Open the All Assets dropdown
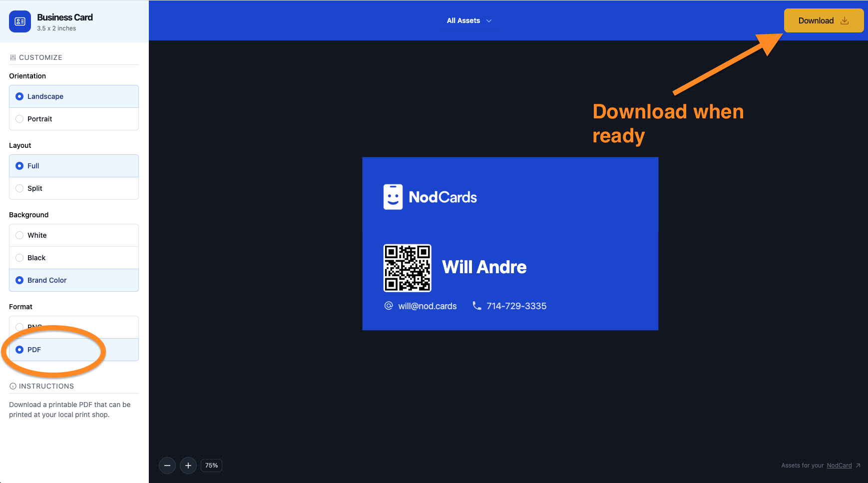 point(463,20)
